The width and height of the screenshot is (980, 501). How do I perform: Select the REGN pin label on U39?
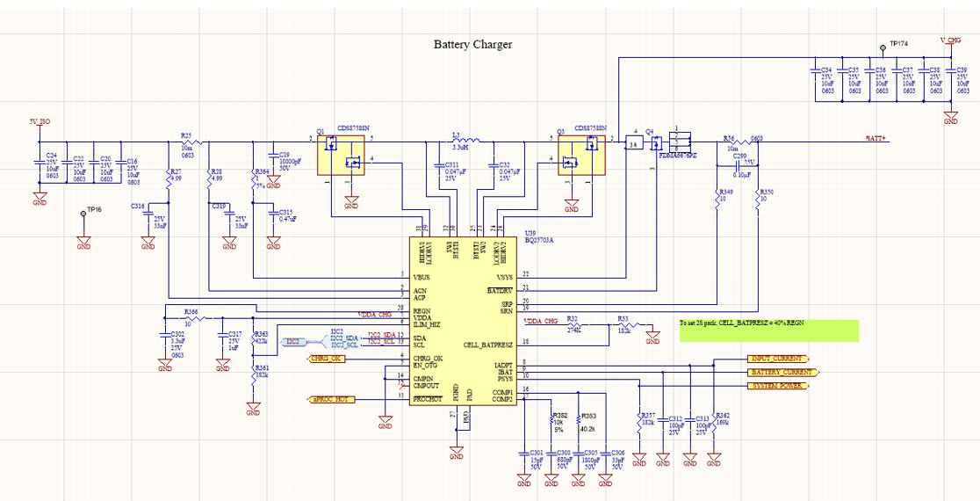pos(422,310)
